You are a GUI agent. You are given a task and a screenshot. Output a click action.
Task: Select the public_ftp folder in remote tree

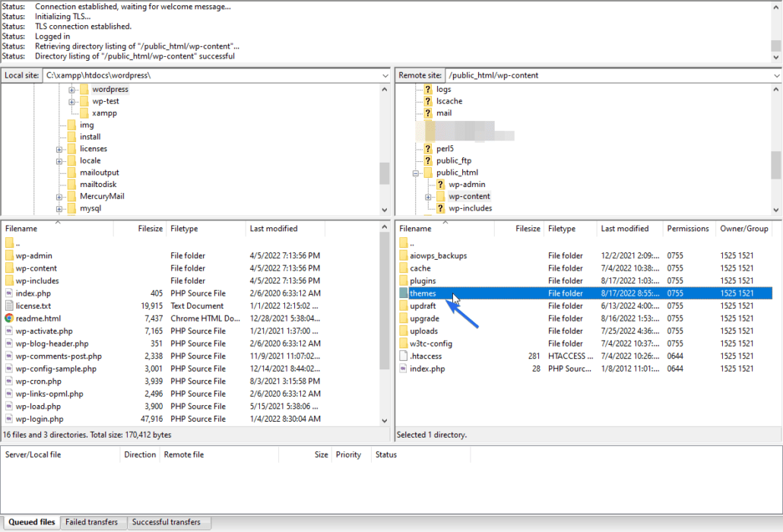453,160
